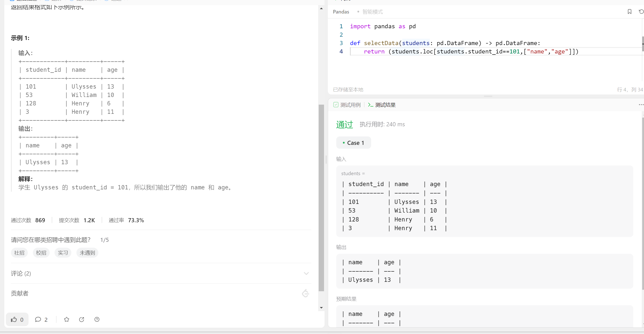This screenshot has width=644, height=334.
Task: Select the 实习 option tag
Action: tap(63, 253)
